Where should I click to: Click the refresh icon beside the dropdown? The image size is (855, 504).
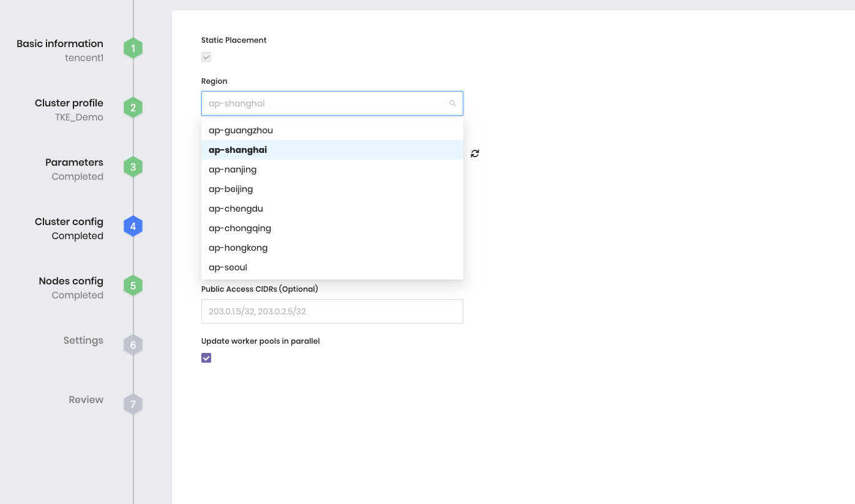pyautogui.click(x=475, y=154)
